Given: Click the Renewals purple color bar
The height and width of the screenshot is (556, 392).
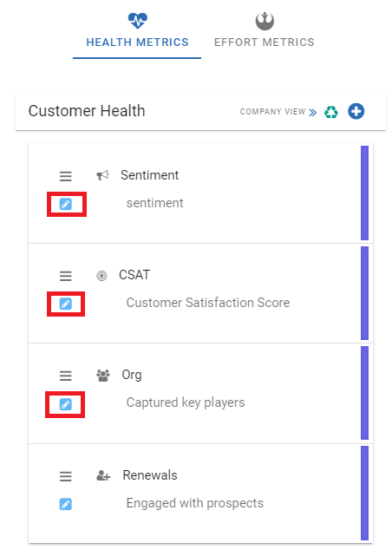Looking at the screenshot, I should pos(365,493).
